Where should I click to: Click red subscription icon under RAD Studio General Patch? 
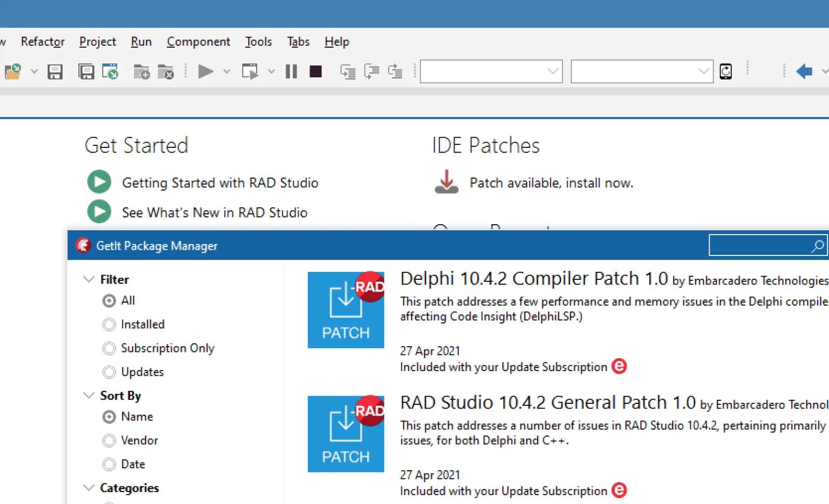619,491
